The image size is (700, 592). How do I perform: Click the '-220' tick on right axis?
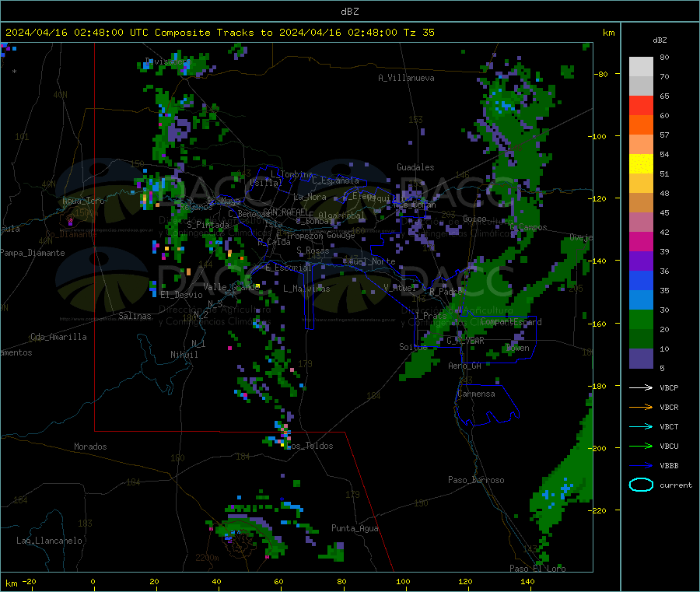pyautogui.click(x=599, y=511)
